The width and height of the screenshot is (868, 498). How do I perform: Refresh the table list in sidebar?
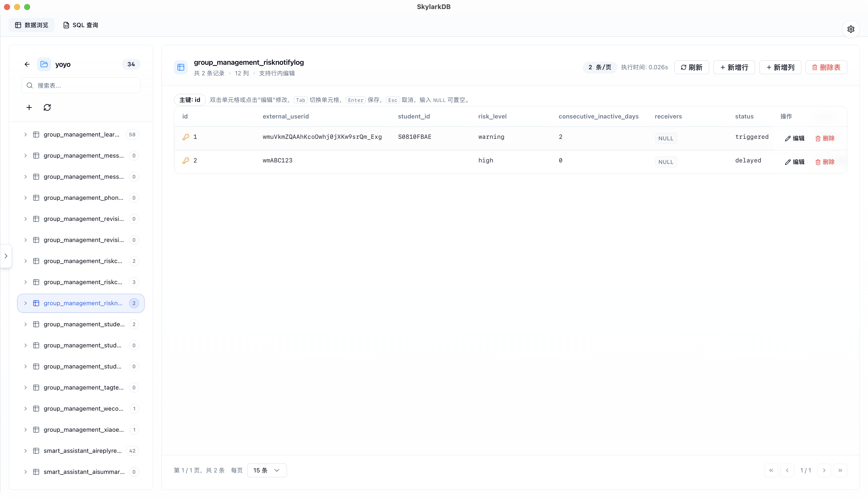[47, 107]
